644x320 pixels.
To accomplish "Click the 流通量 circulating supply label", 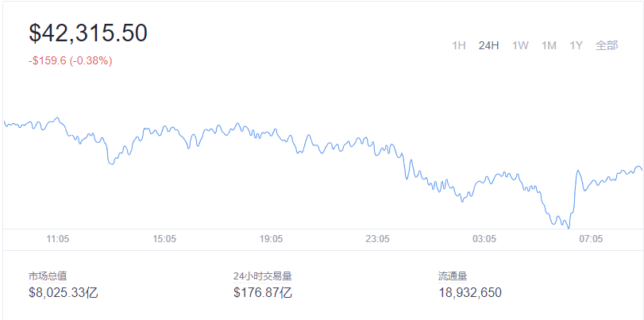I will click(453, 276).
